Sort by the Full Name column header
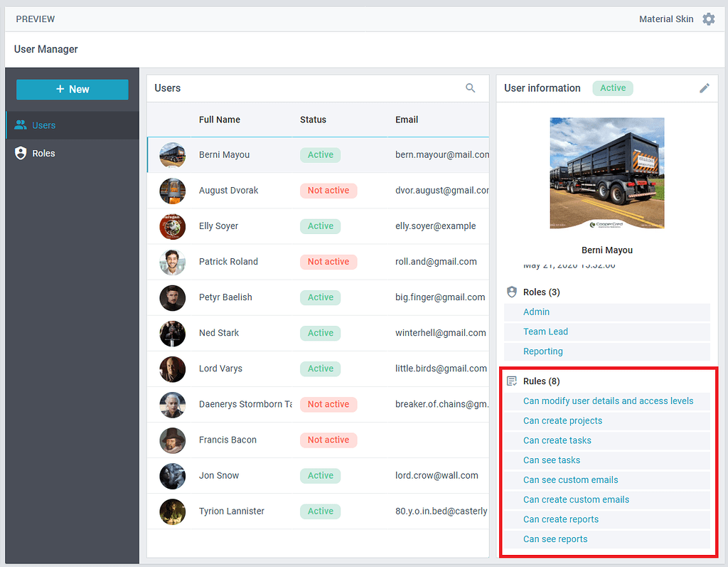The height and width of the screenshot is (567, 728). click(220, 120)
